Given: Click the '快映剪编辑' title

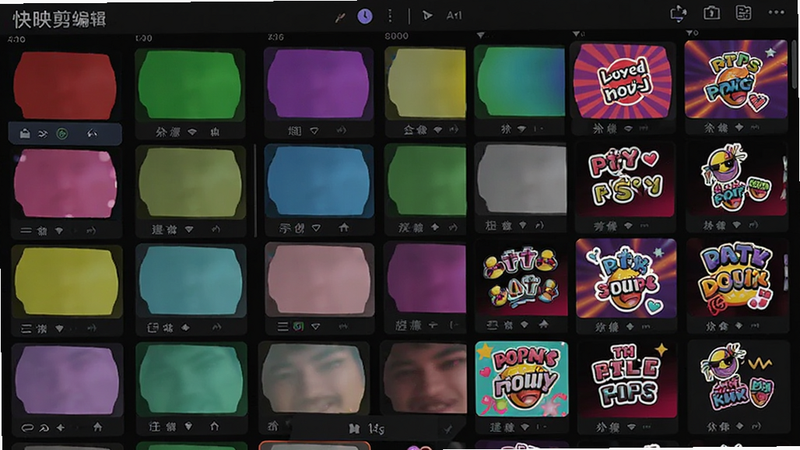Looking at the screenshot, I should pos(59,20).
